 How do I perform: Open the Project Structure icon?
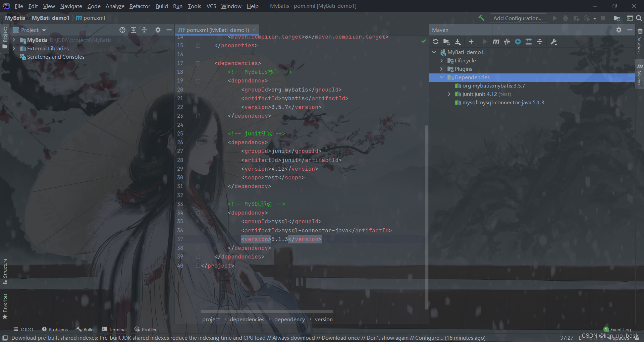(x=616, y=18)
